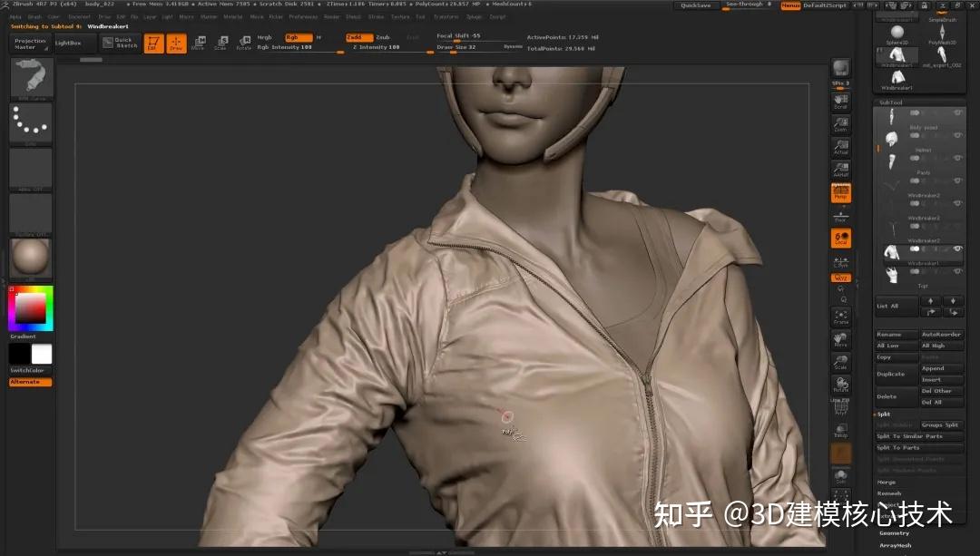Viewport: 980px width, 556px height.
Task: Collapse the Split section
Action: coord(883,415)
